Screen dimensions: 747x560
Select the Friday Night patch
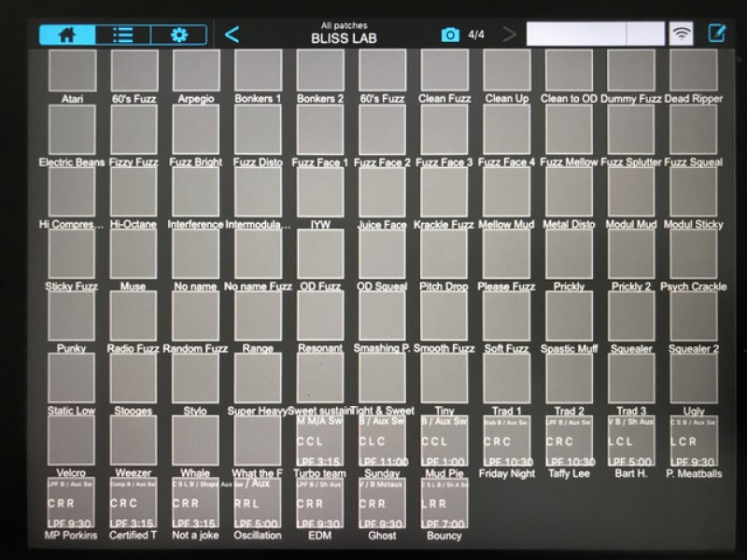click(x=506, y=441)
